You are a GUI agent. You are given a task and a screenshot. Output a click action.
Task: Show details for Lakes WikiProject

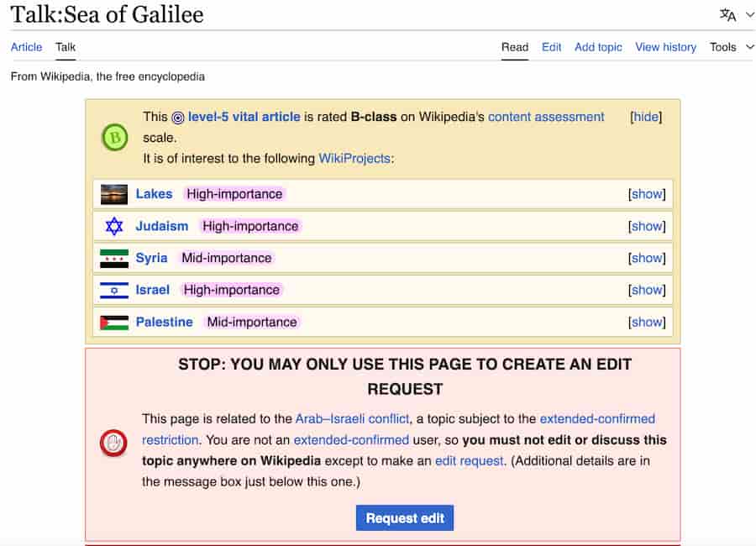647,194
